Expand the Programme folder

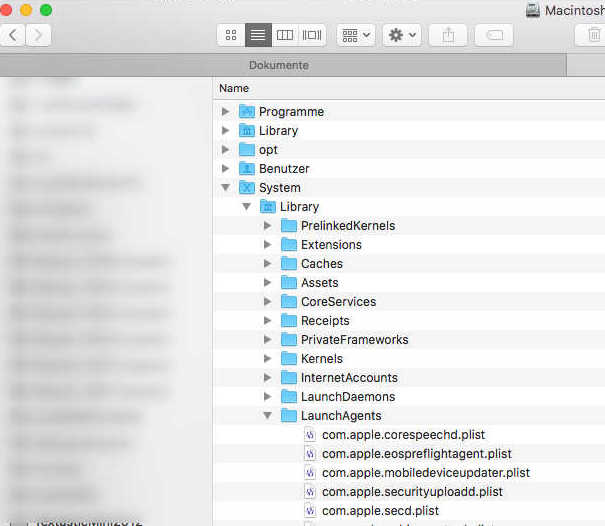click(226, 112)
